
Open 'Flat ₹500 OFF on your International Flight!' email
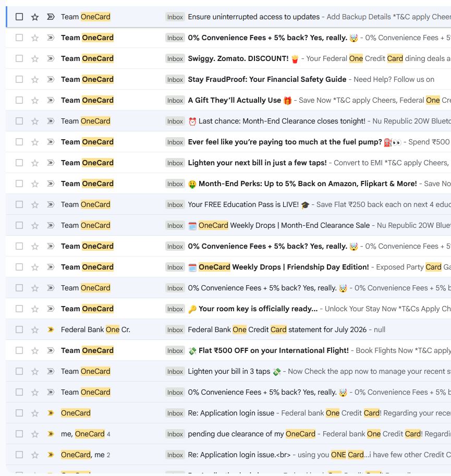[x=273, y=350]
